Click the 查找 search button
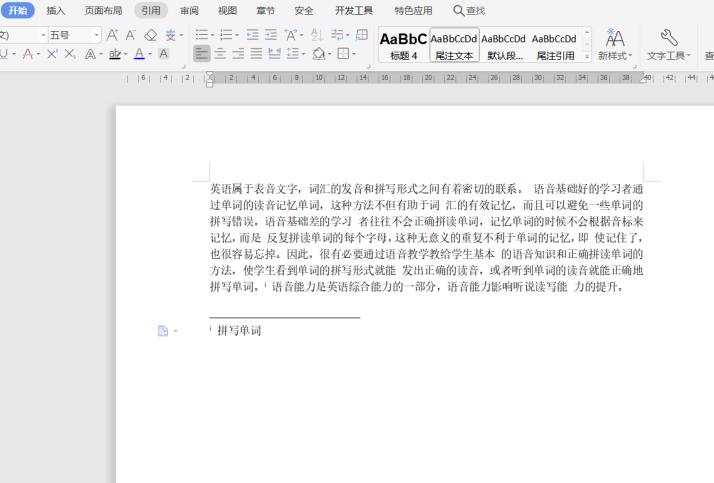Screen dimensions: 714x483 (469, 10)
